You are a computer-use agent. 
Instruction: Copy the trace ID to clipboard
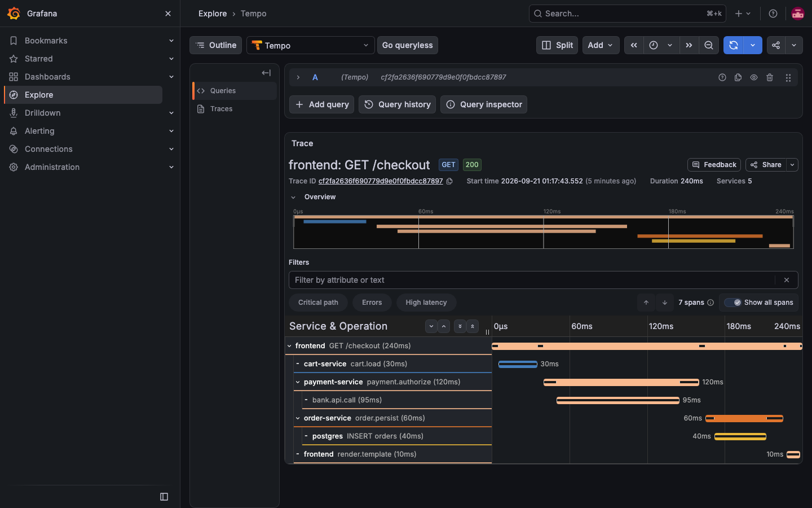point(449,181)
